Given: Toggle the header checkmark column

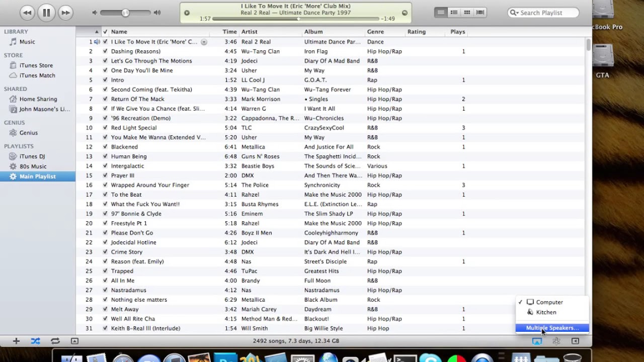Looking at the screenshot, I should [x=105, y=32].
